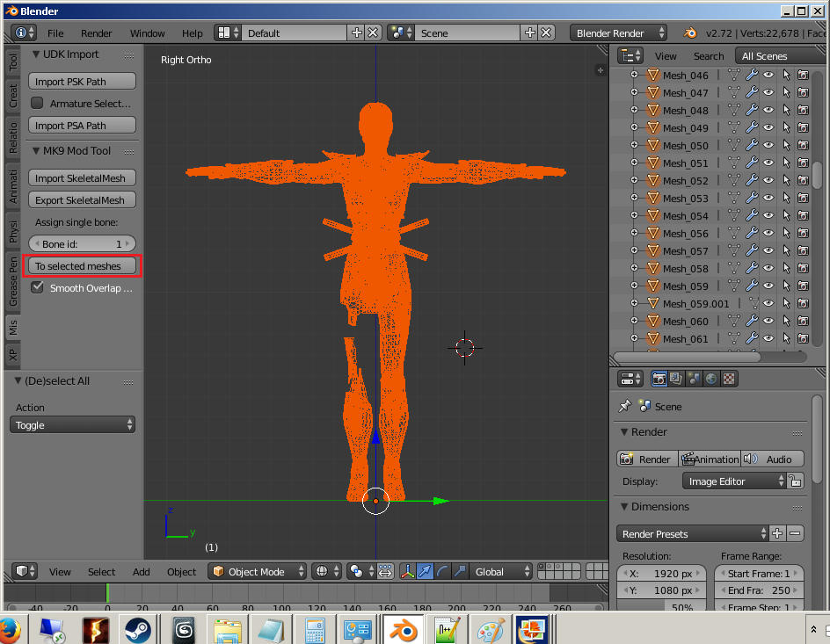This screenshot has width=830, height=644.
Task: Click the camera render restrict icon for Mesh_047
Action: click(803, 91)
